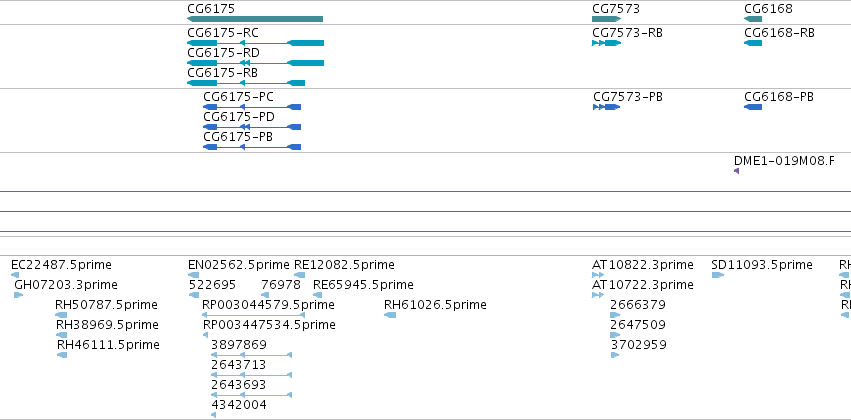Select the RP003044579.5prime alignment line
Screen dimensions: 851x420
(x=253, y=315)
